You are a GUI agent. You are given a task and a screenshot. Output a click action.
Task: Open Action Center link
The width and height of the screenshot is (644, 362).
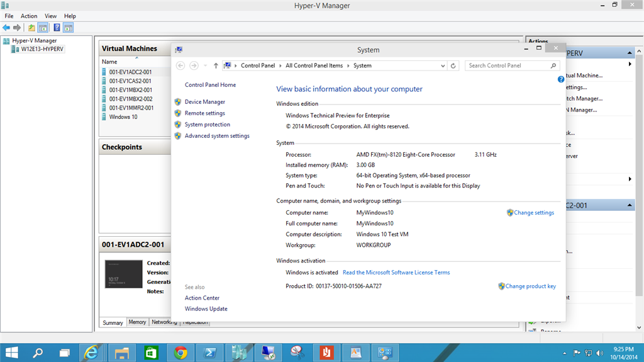(202, 298)
